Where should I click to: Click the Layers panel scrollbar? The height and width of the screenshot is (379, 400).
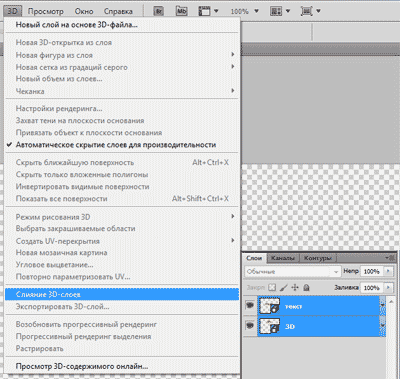pyautogui.click(x=392, y=338)
